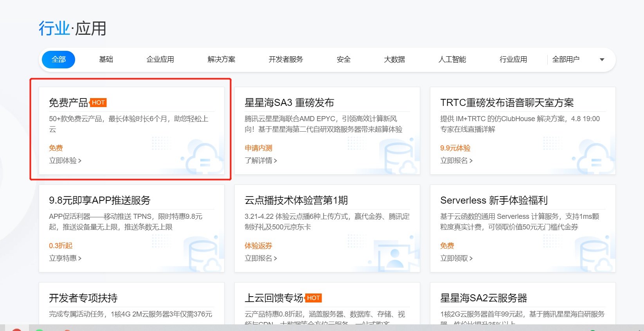Click 了解详情 in 星星海SA3 card
Image resolution: width=644 pixels, height=331 pixels.
[261, 161]
